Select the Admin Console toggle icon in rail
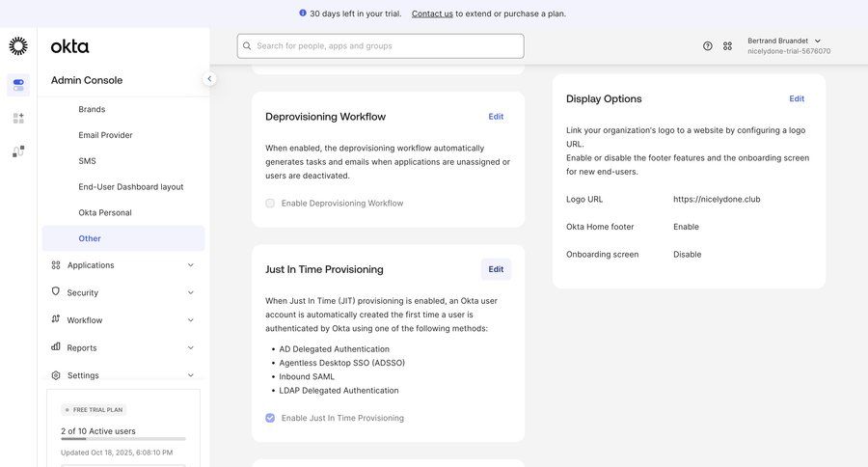This screenshot has height=467, width=868. 18,85
